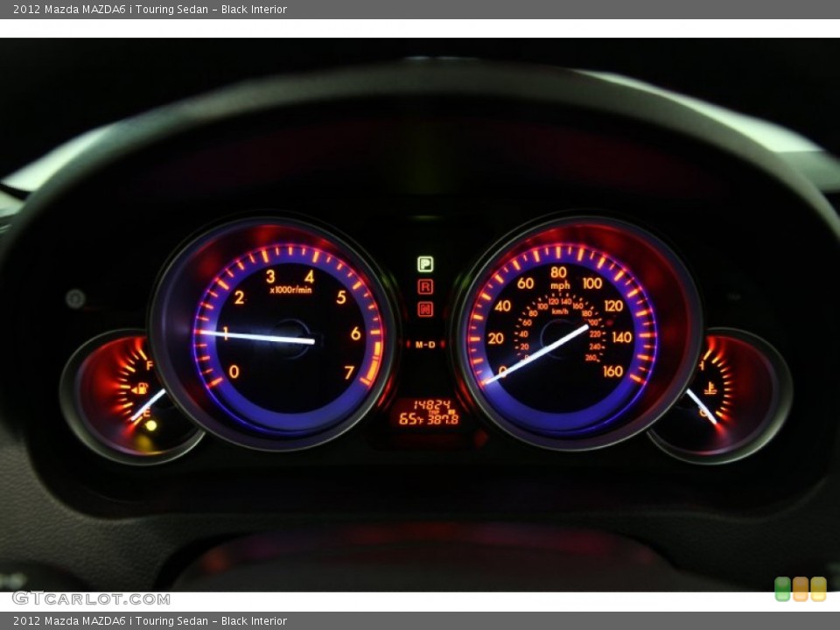Click the F full label on fuel gauge
Image resolution: width=840 pixels, height=630 pixels.
pos(150,366)
